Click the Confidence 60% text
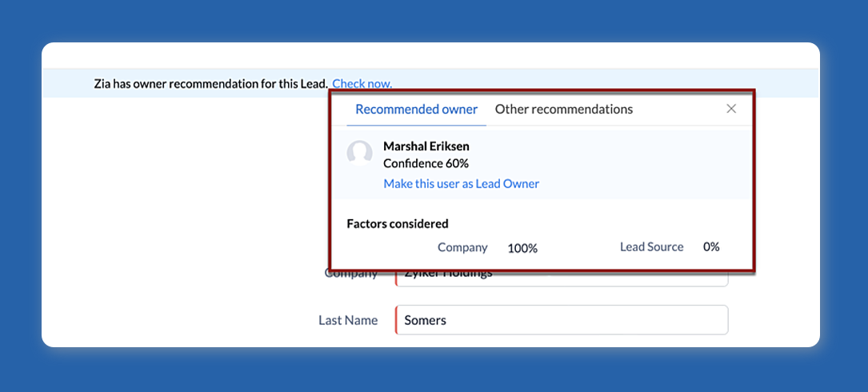 [426, 163]
